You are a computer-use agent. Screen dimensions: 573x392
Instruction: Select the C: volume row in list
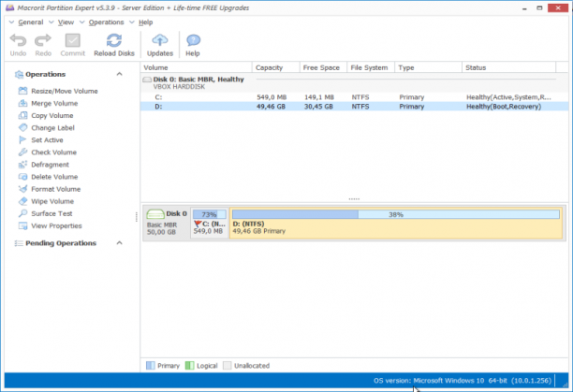354,97
